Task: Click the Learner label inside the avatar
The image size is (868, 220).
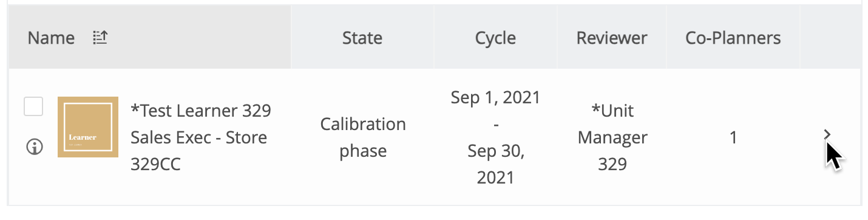Action: [x=83, y=137]
